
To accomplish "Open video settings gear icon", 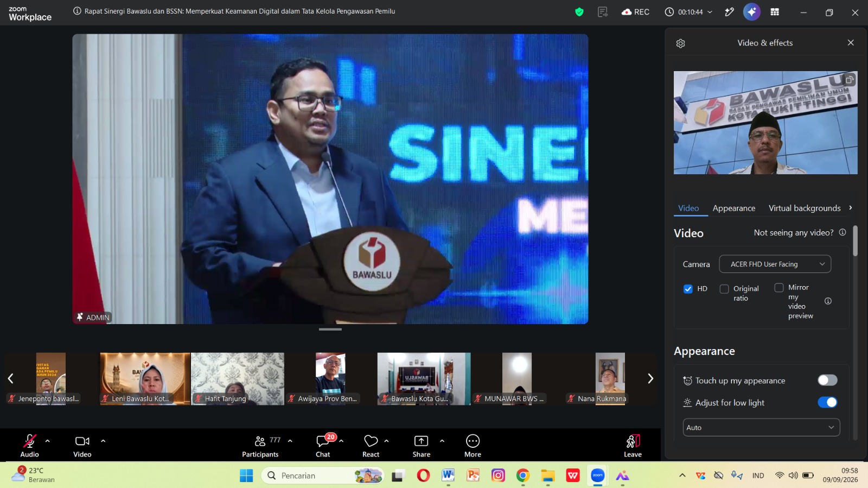I will [681, 43].
